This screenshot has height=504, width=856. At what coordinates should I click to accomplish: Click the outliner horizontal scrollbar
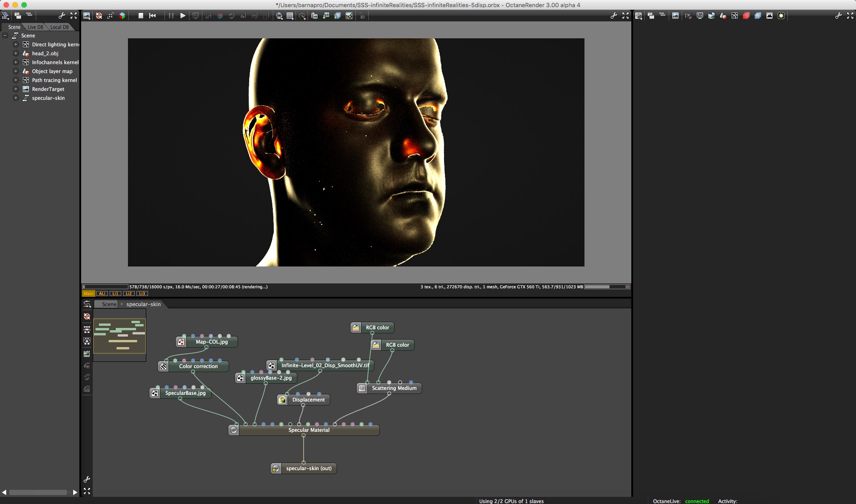click(38, 492)
